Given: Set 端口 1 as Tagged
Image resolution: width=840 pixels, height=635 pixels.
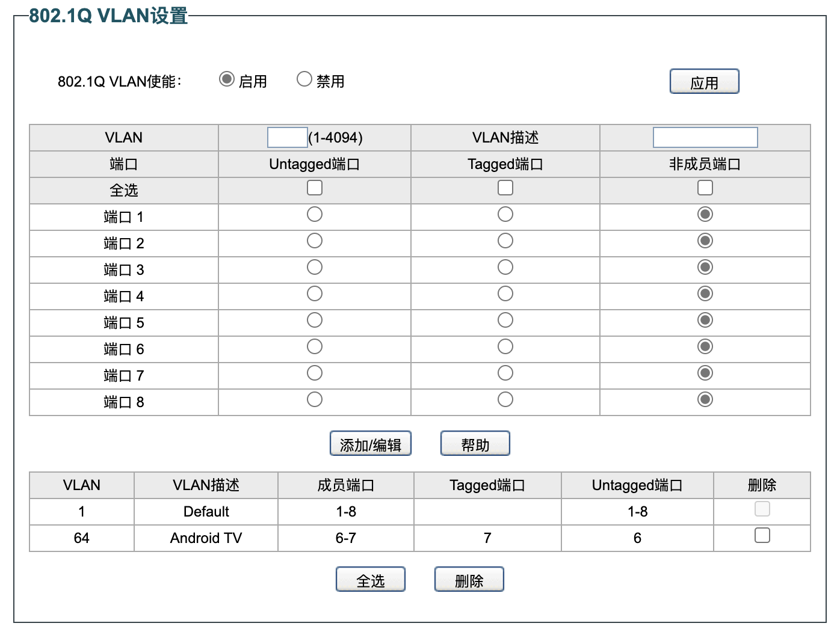Looking at the screenshot, I should pyautogui.click(x=505, y=215).
